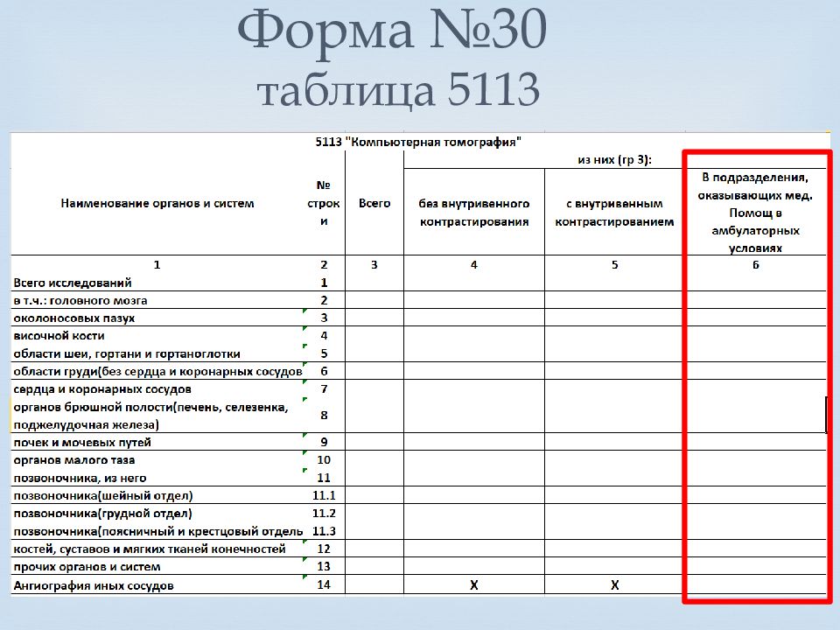Click the 'с внутривенным контрастированием' header cell
Image resolution: width=840 pixels, height=630 pixels.
coord(614,213)
